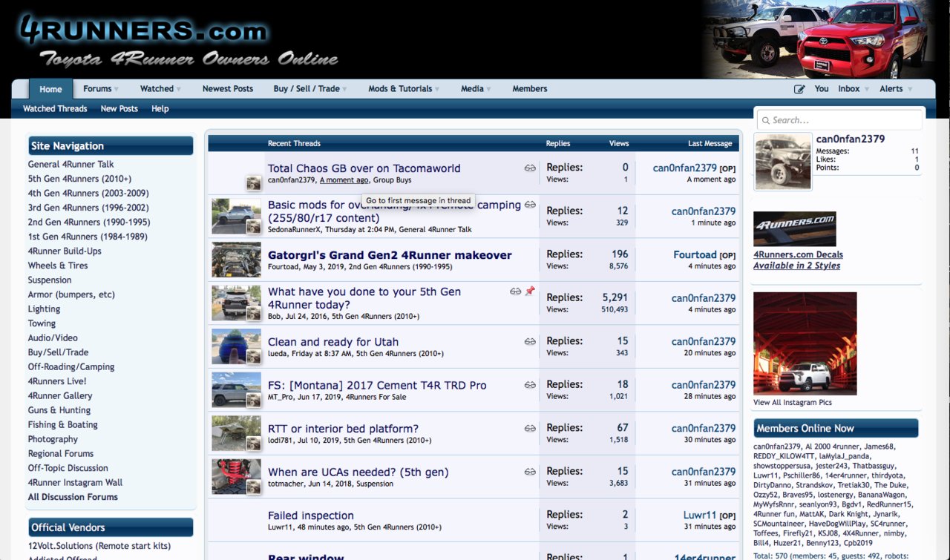950x560 pixels.
Task: Click glasses icon on 5th Gen today thread
Action: coord(516,291)
